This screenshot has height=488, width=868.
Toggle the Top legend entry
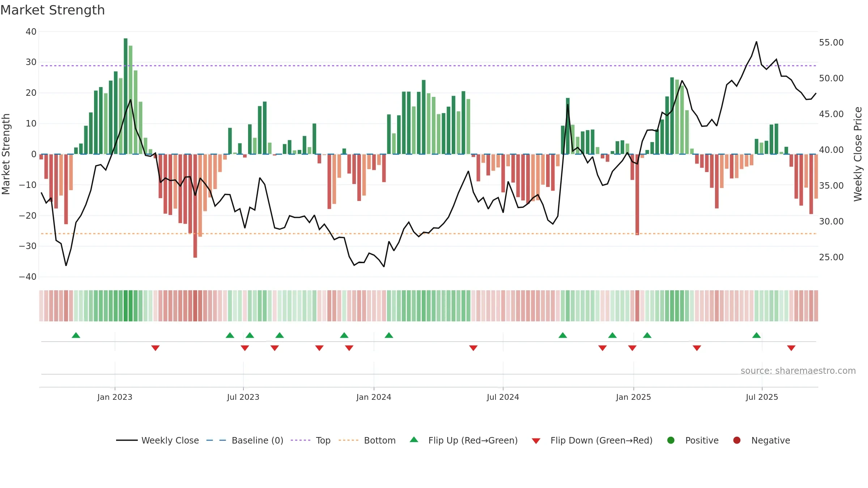click(311, 440)
